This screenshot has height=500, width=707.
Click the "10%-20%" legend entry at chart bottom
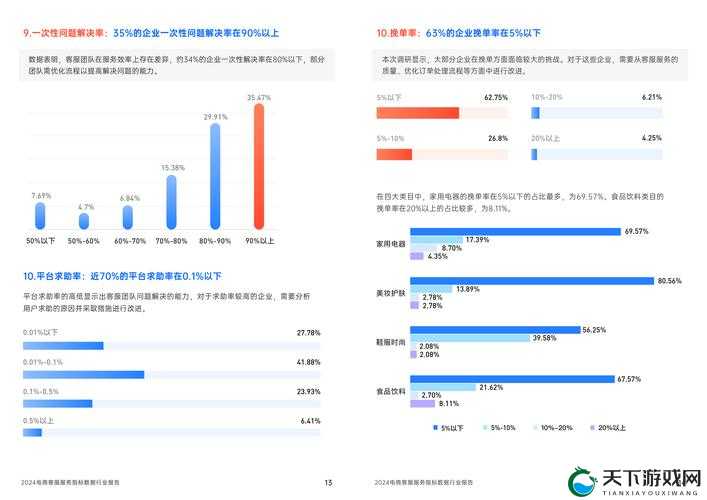553,427
